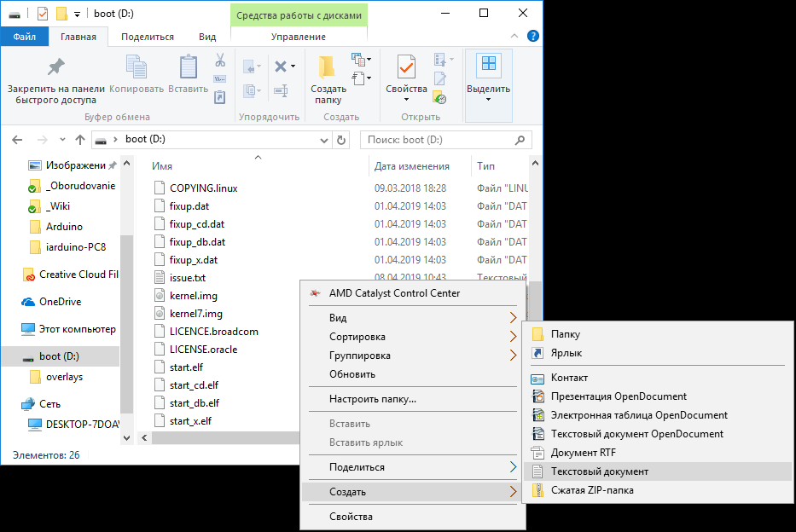Click the Move to icon
The width and height of the screenshot is (796, 532).
click(249, 66)
